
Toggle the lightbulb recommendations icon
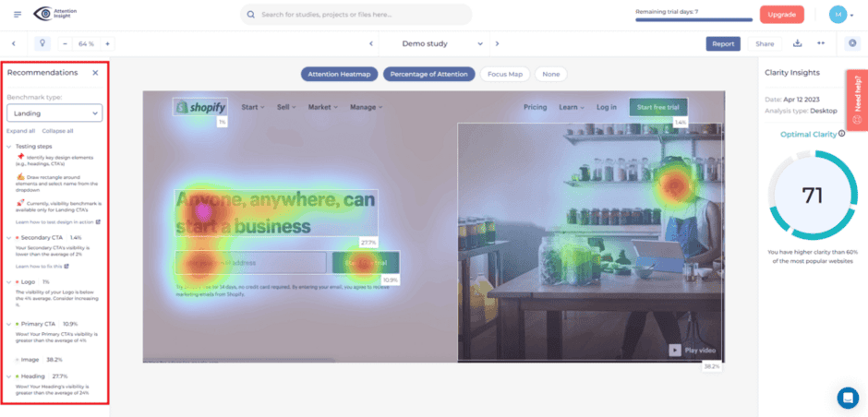click(x=42, y=43)
